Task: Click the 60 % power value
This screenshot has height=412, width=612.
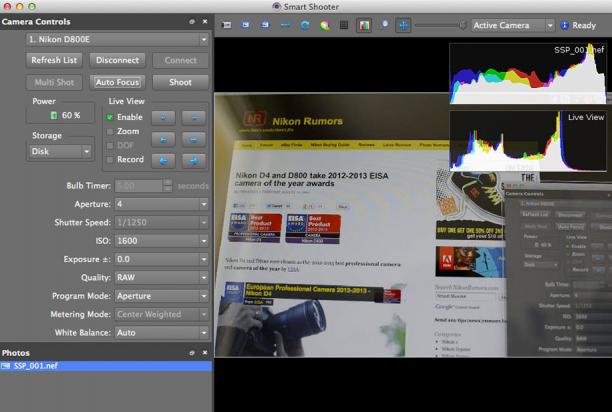Action: point(71,115)
